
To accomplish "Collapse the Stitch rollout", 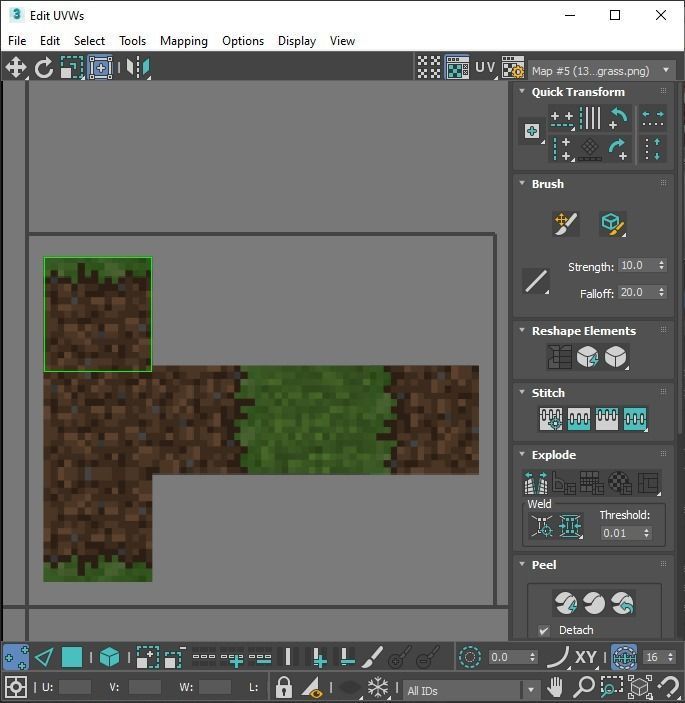I will pos(522,392).
